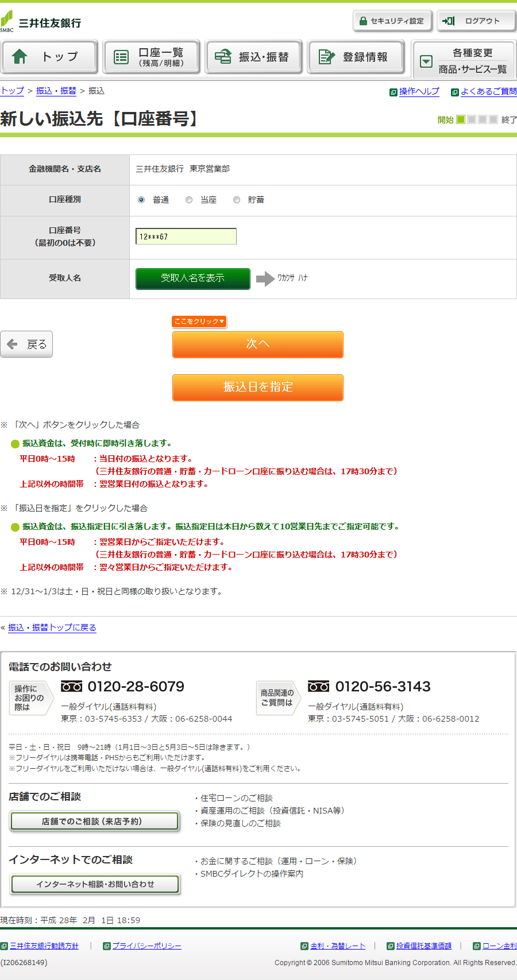This screenshot has height=980, width=517.
Task: Open プライバシーポリシー footer link
Action: (146, 946)
